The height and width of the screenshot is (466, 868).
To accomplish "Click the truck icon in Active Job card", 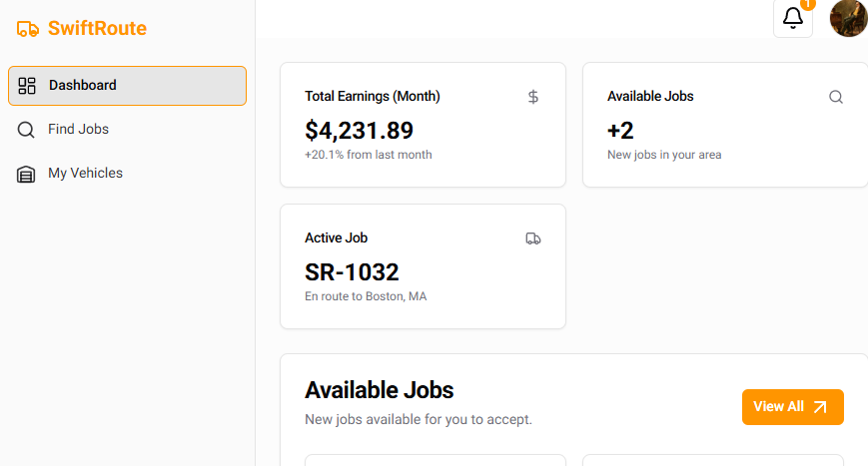I will pyautogui.click(x=533, y=238).
